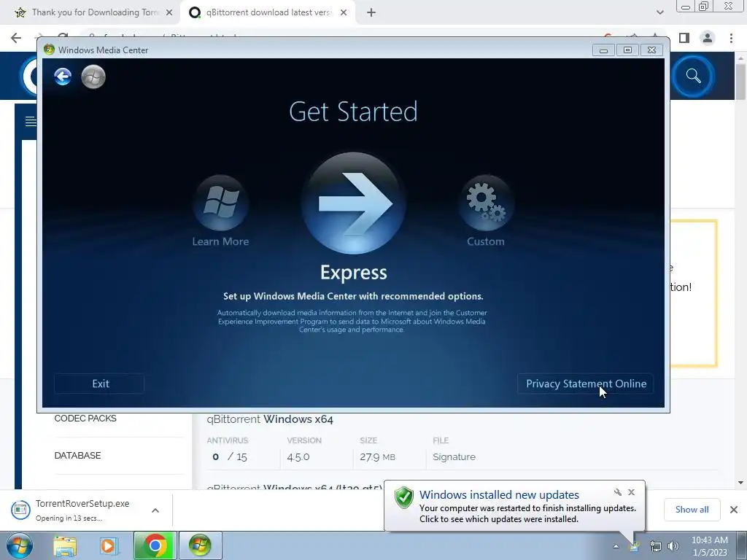Switch to qBittorrent download tab
747x560 pixels.
click(x=268, y=12)
